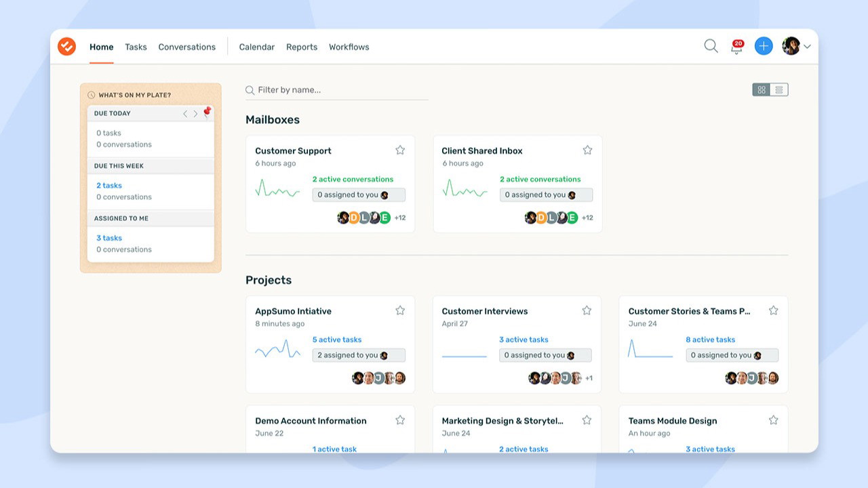
Task: Open the Demo Account Information project title
Action: tap(311, 421)
